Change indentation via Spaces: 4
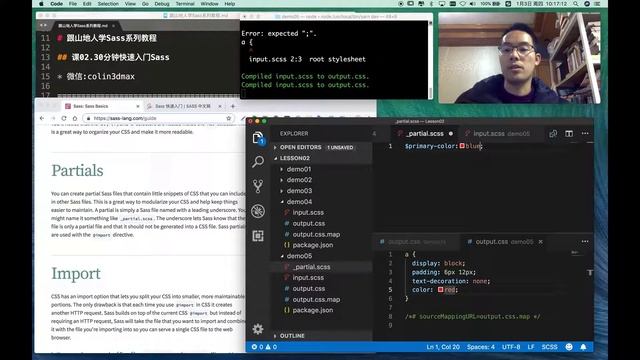The height and width of the screenshot is (360, 640). pos(480,347)
